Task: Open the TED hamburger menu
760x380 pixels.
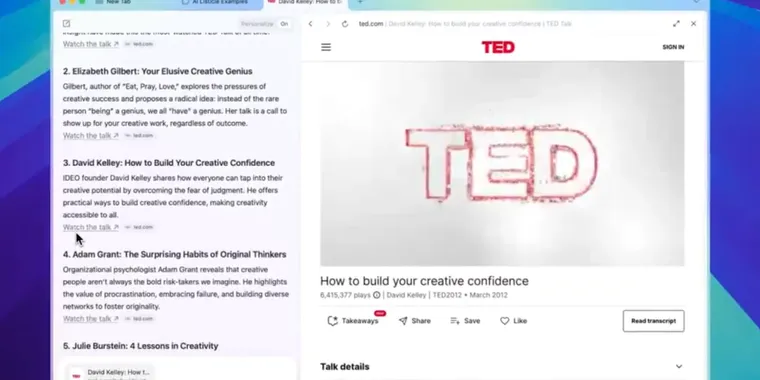Action: 326,47
